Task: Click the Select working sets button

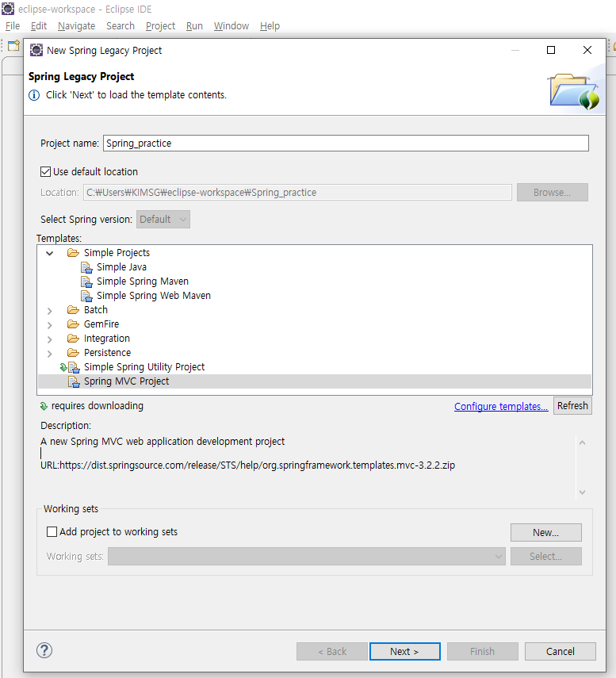Action: (x=546, y=557)
